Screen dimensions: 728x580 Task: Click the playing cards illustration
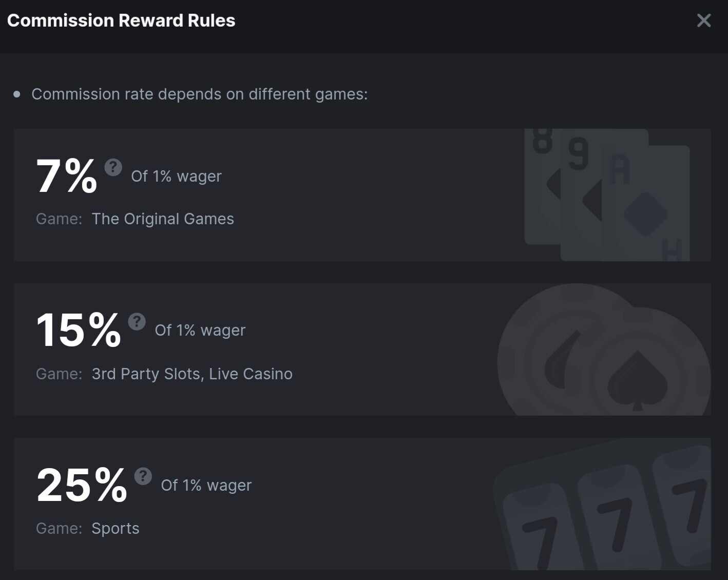[x=607, y=195]
